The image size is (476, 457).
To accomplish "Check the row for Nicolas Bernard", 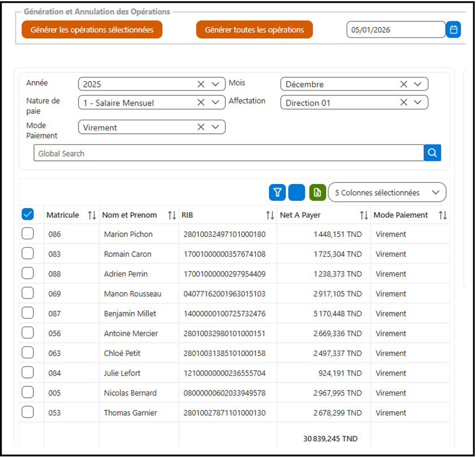I will [28, 392].
